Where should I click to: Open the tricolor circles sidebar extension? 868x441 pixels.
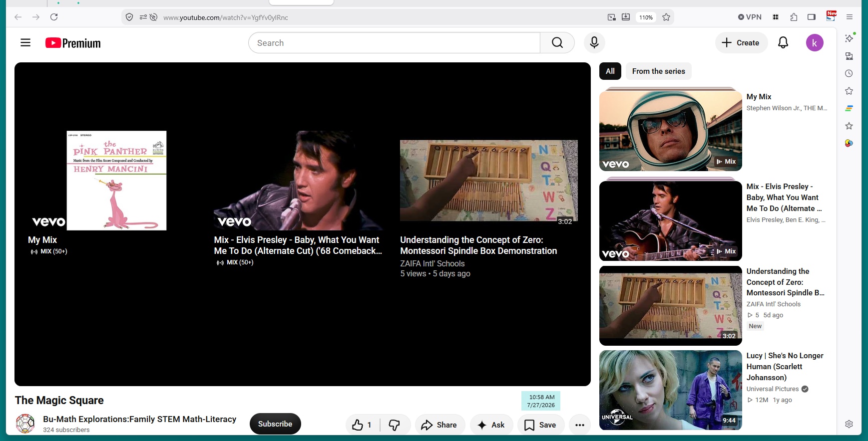coord(849,143)
